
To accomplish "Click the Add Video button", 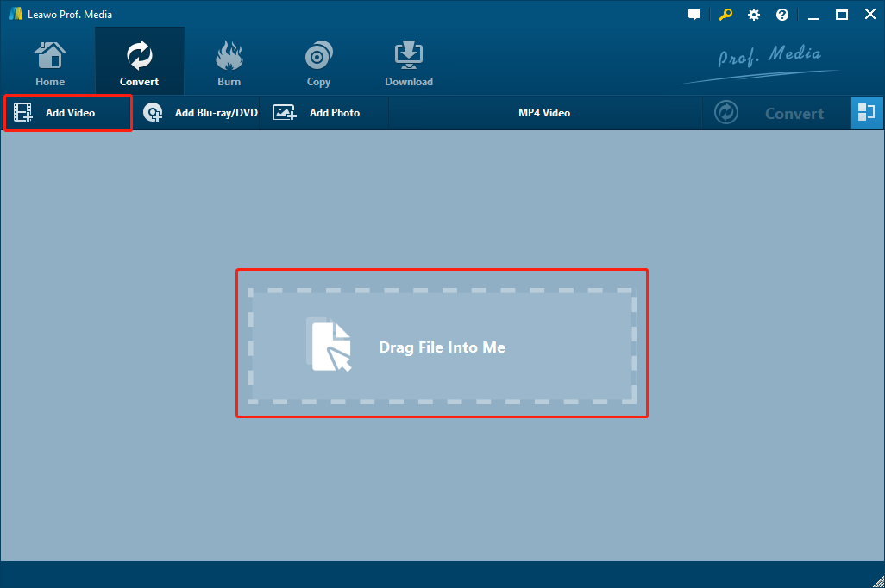I will pos(67,112).
